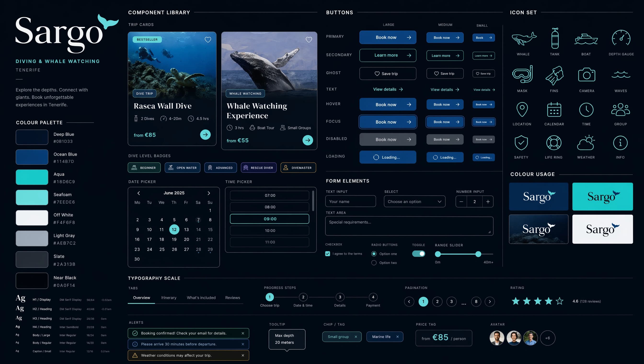Click the Whale icon in icon set
This screenshot has height=364, width=644.
tap(524, 39)
